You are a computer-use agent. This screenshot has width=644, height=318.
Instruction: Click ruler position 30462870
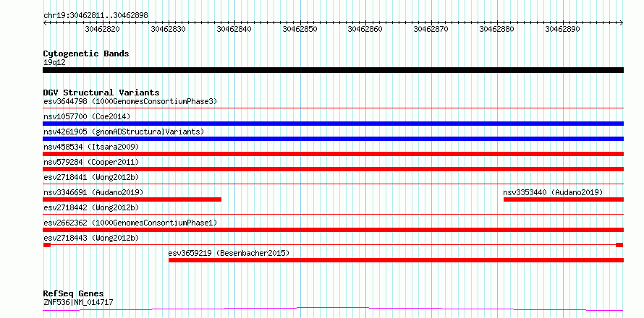tap(431, 29)
